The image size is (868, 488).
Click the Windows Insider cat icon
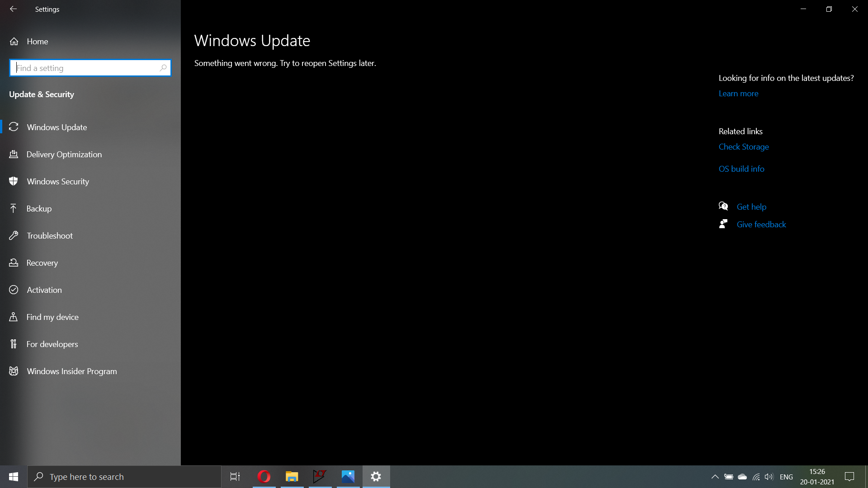[14, 371]
